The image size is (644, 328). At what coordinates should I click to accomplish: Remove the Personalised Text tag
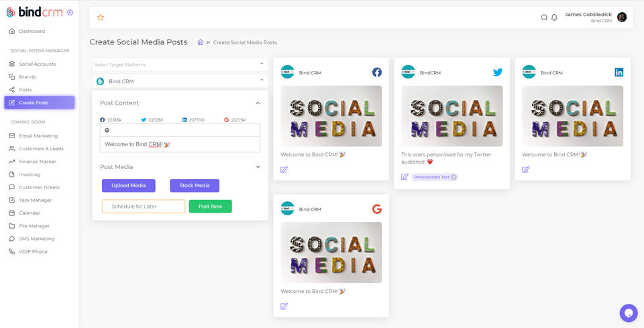453,177
